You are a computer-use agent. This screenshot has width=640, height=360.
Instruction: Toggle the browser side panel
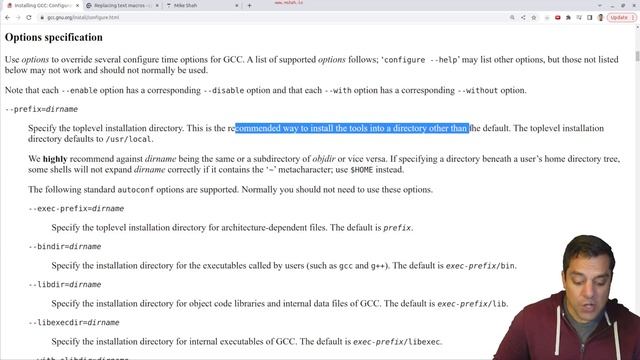[589, 18]
